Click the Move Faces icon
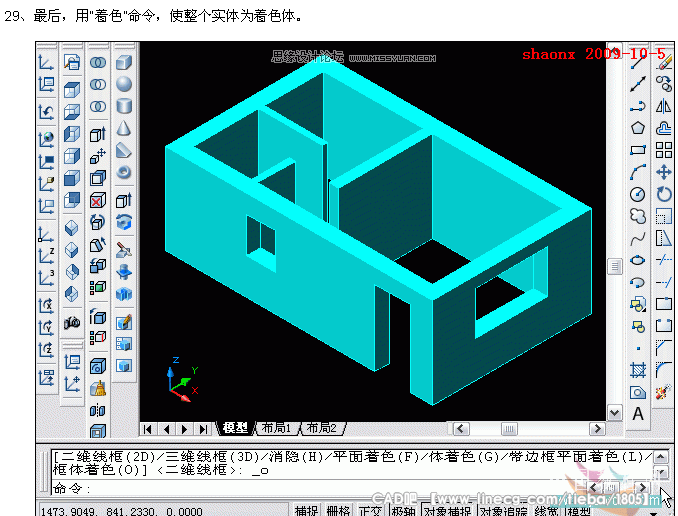678x516 pixels. point(98,157)
